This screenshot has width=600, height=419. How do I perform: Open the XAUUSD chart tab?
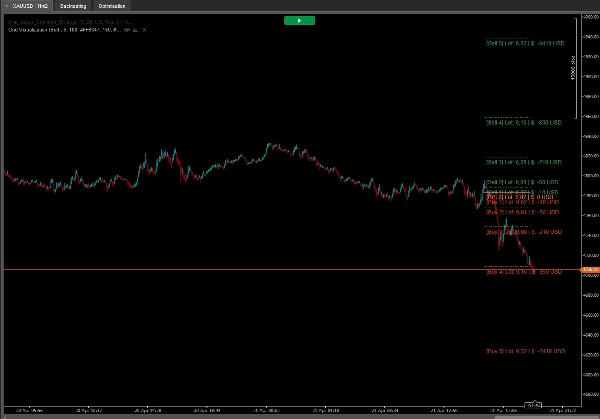click(28, 6)
